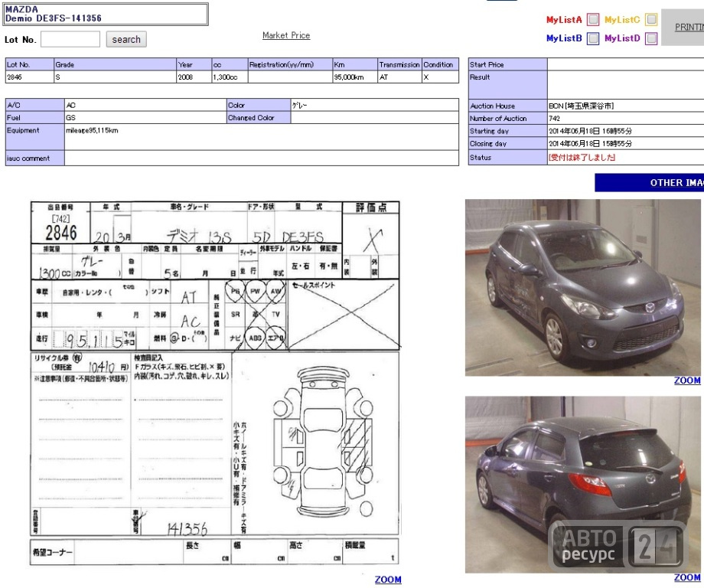Screen dimensions: 704x588
Task: Click the 'isuc comment' label
Action: 28,158
